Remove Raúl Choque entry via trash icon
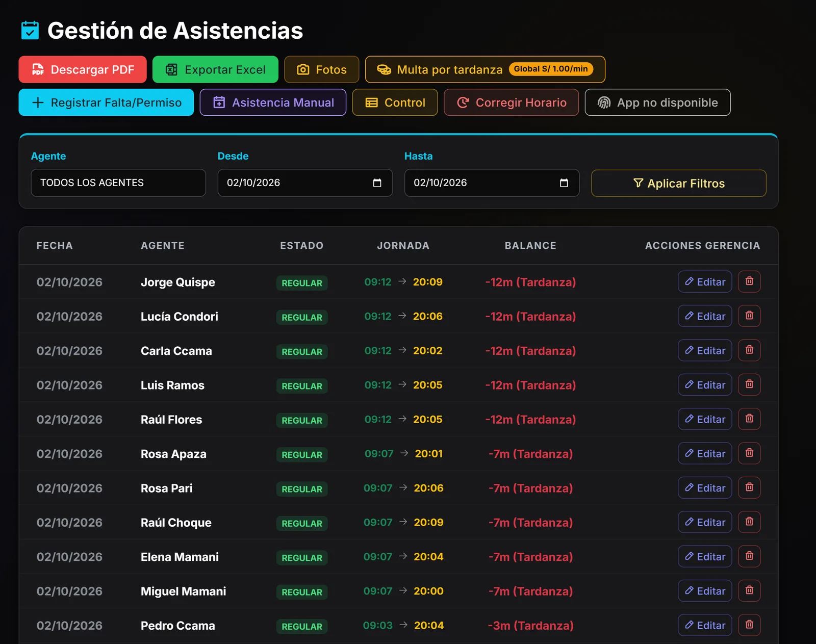The image size is (816, 644). (749, 522)
